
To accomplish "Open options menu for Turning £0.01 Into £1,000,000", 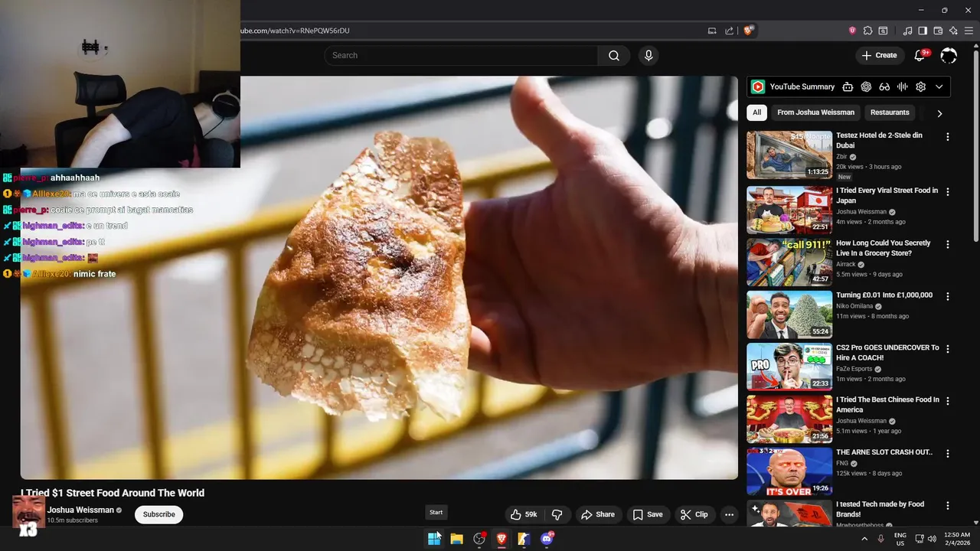I will click(948, 296).
